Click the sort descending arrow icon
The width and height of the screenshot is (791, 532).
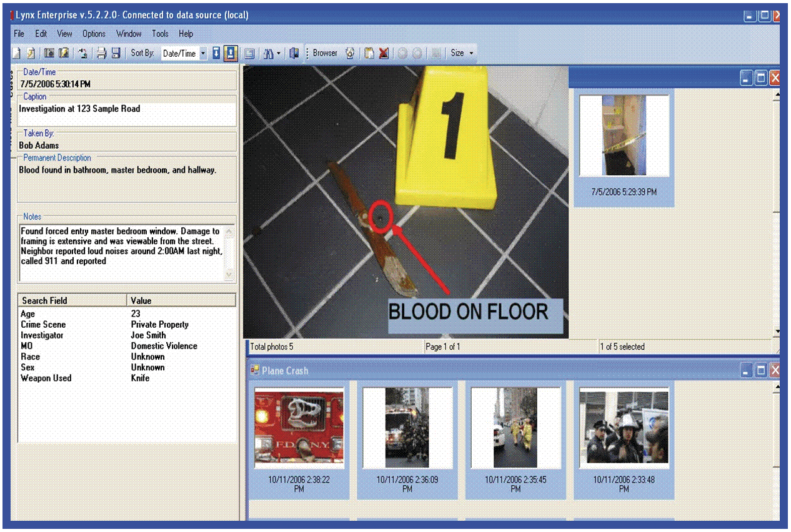click(x=216, y=54)
